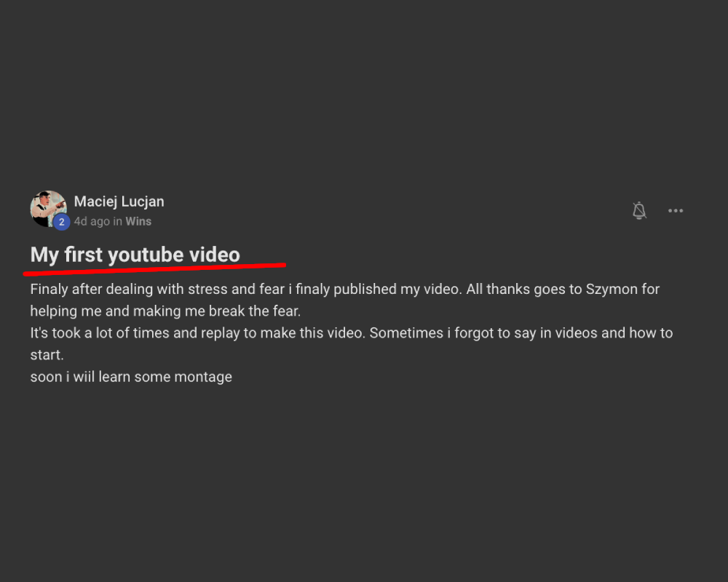Open the author name Maciej Lucjan
728x582 pixels.
(119, 202)
